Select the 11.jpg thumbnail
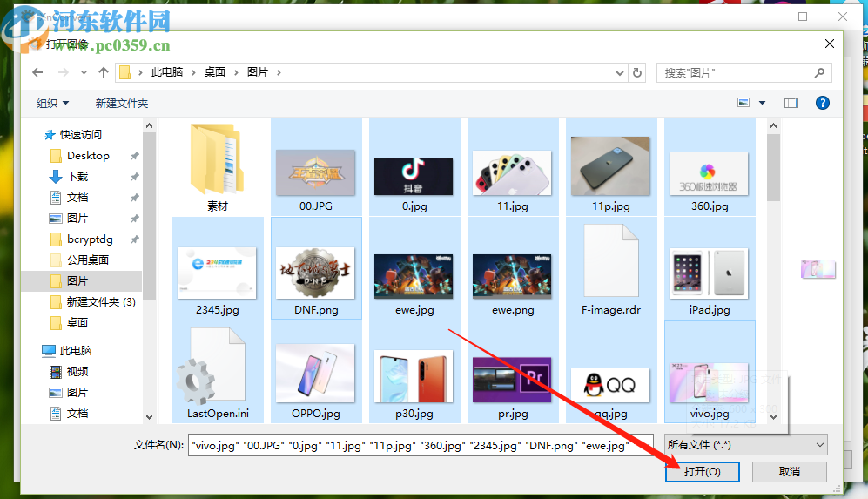868x499 pixels. pos(512,172)
